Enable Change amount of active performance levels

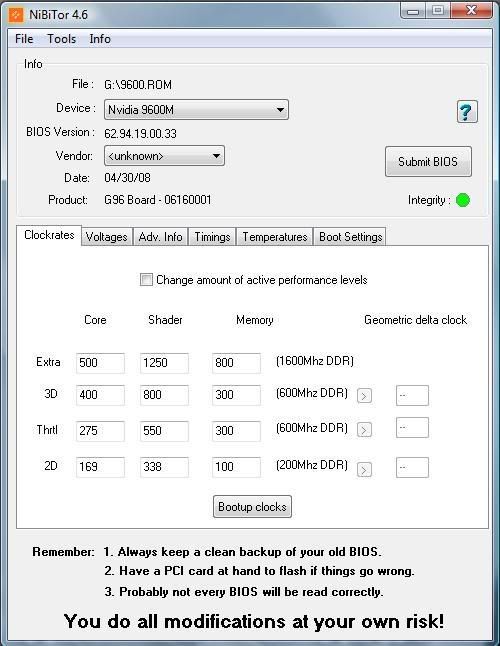146,280
